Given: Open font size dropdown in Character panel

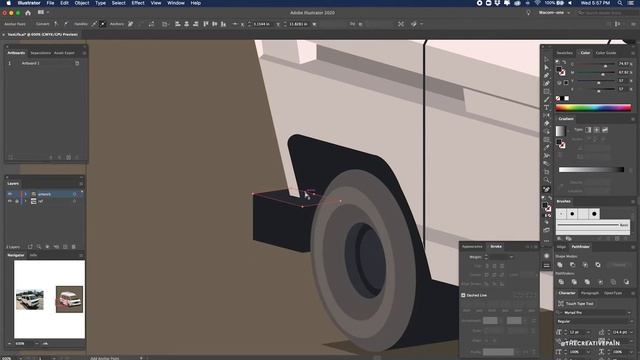Looking at the screenshot, I should point(588,332).
